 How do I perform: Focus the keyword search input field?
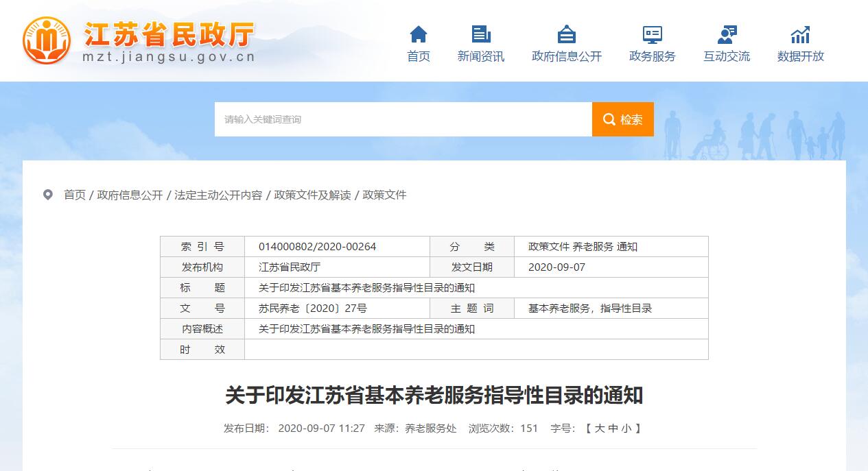(x=403, y=119)
